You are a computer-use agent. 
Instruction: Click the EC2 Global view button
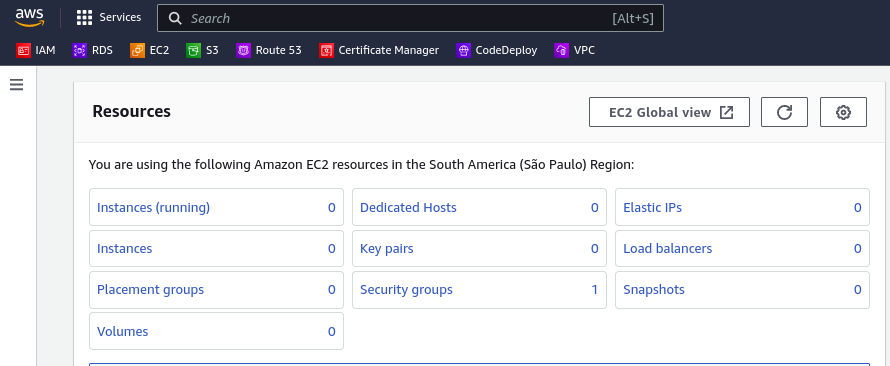(x=670, y=112)
